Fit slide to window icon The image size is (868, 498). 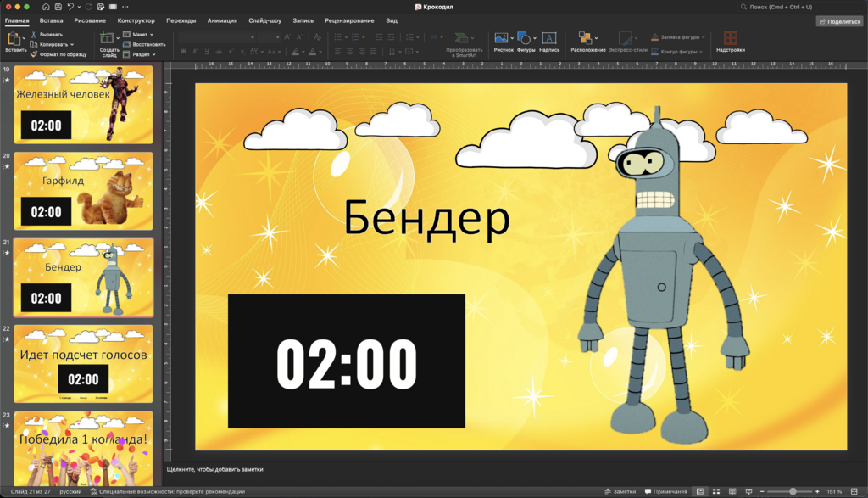(854, 491)
